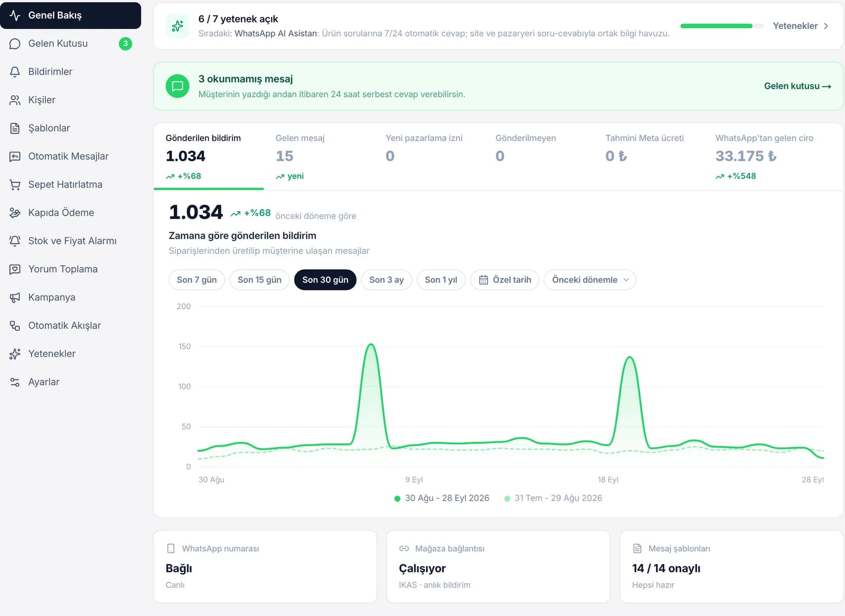845x616 pixels.
Task: Click the Kişiler people icon
Action: tap(15, 100)
